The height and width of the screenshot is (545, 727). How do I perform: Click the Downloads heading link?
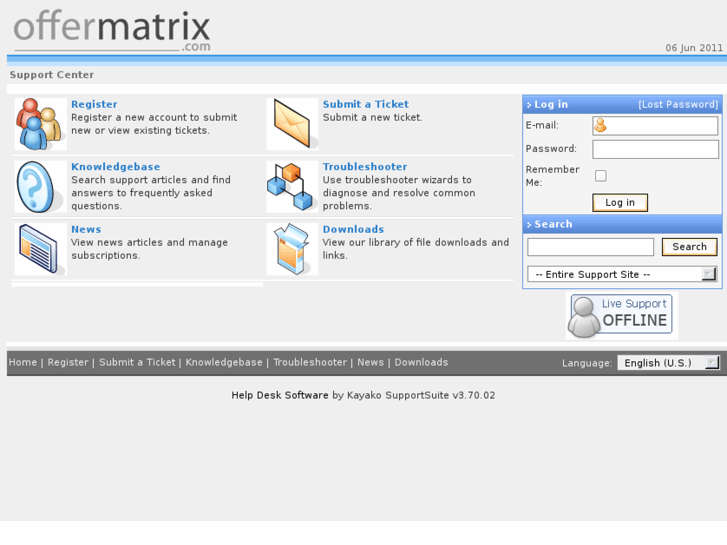[353, 230]
